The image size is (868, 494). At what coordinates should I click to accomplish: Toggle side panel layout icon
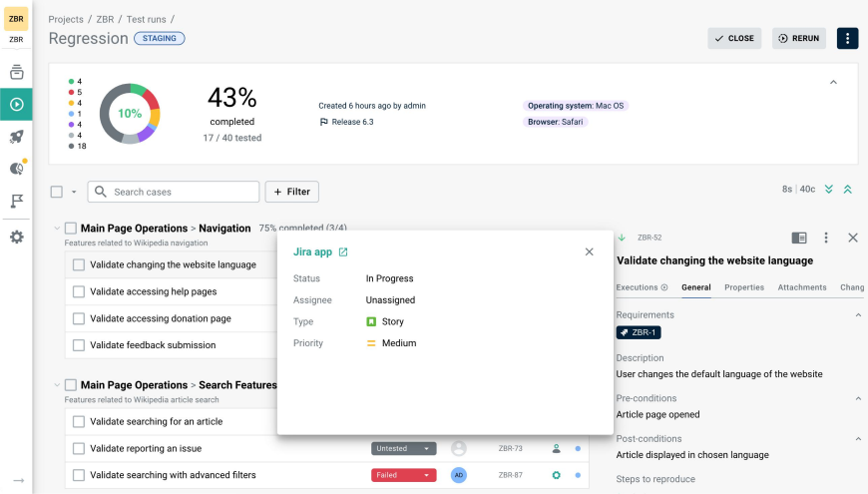(799, 238)
